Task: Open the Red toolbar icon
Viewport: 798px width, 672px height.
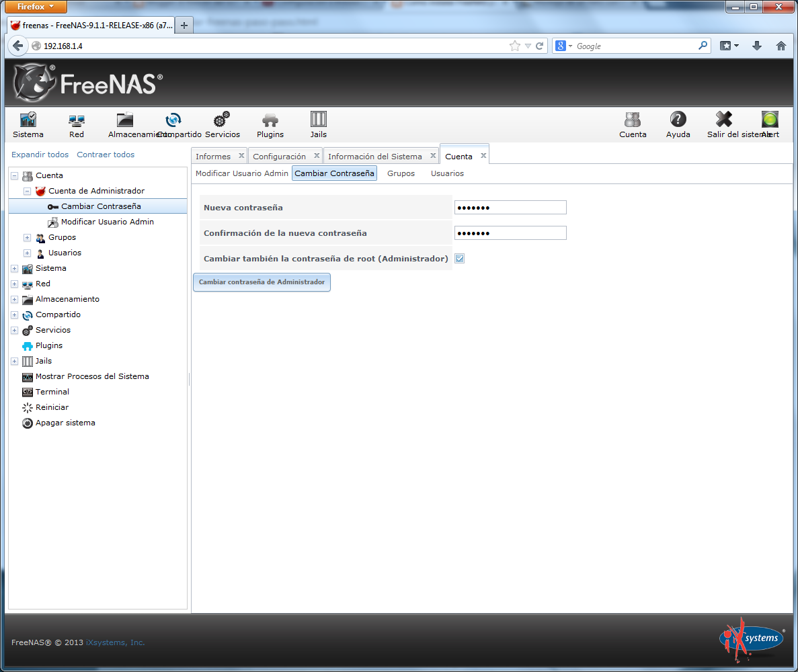Action: tap(76, 124)
